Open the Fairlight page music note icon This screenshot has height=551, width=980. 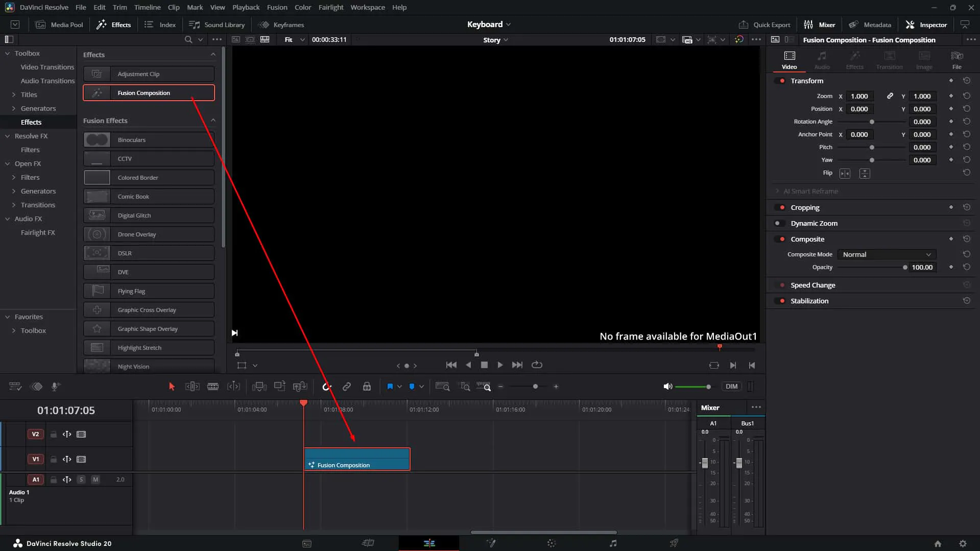pyautogui.click(x=613, y=543)
